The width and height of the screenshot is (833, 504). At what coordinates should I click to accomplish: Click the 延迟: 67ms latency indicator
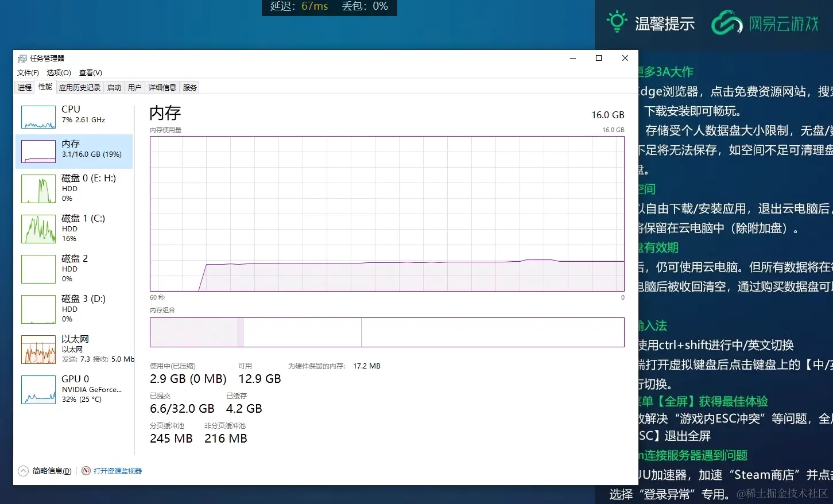coord(299,6)
